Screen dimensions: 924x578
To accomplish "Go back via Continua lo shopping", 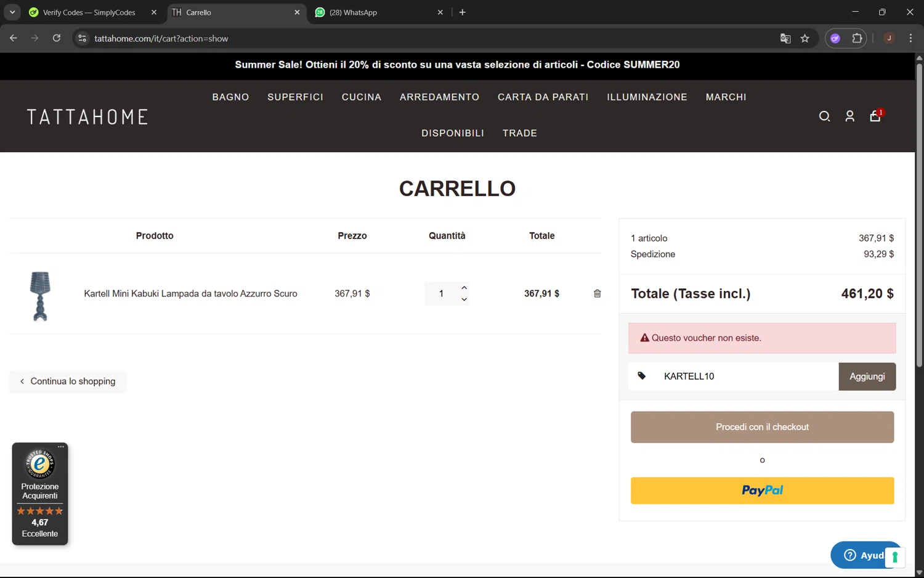I will [68, 381].
